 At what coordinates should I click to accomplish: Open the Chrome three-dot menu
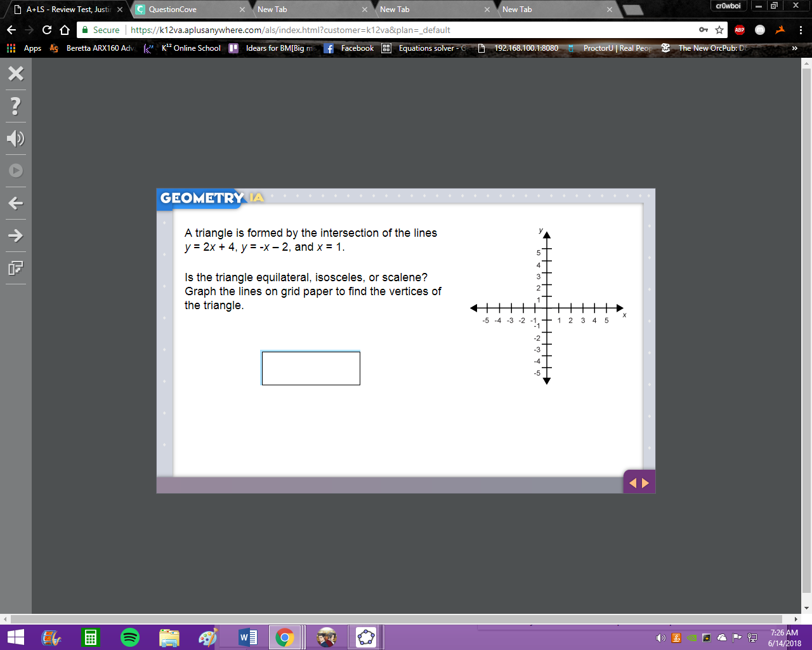[x=801, y=30]
